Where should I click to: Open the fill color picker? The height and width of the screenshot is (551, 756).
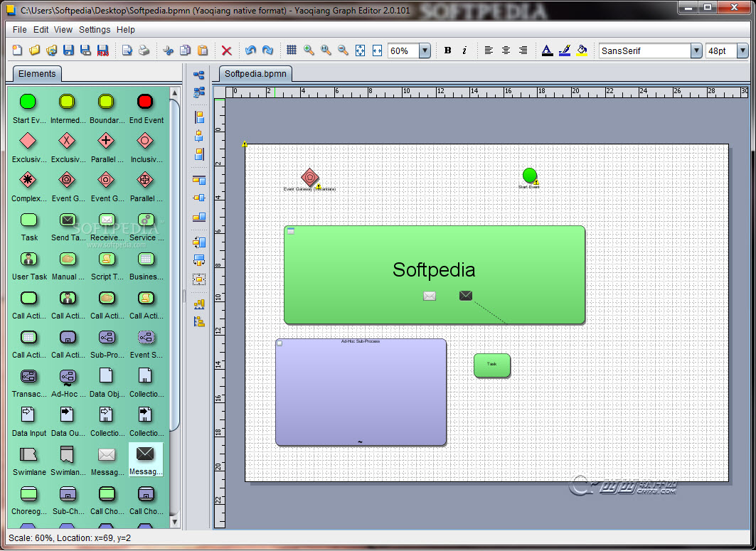(x=582, y=50)
